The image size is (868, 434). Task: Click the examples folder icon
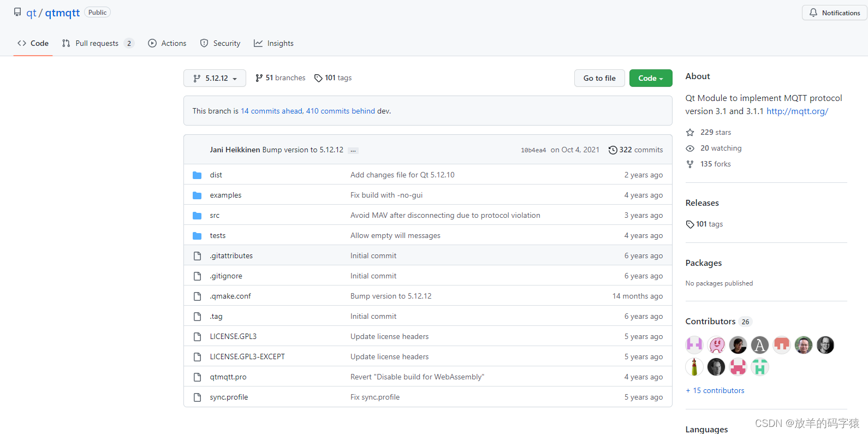(x=197, y=195)
